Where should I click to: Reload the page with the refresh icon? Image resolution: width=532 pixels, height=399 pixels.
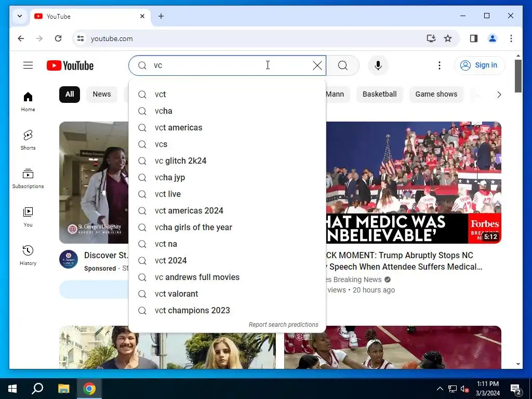(x=58, y=38)
